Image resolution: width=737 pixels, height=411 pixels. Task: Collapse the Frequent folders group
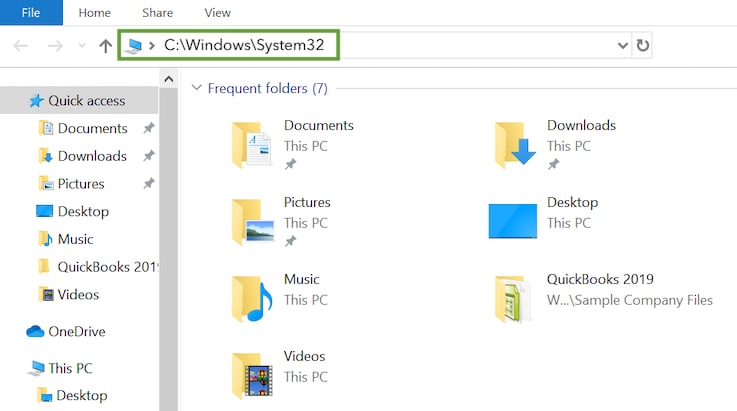(196, 87)
